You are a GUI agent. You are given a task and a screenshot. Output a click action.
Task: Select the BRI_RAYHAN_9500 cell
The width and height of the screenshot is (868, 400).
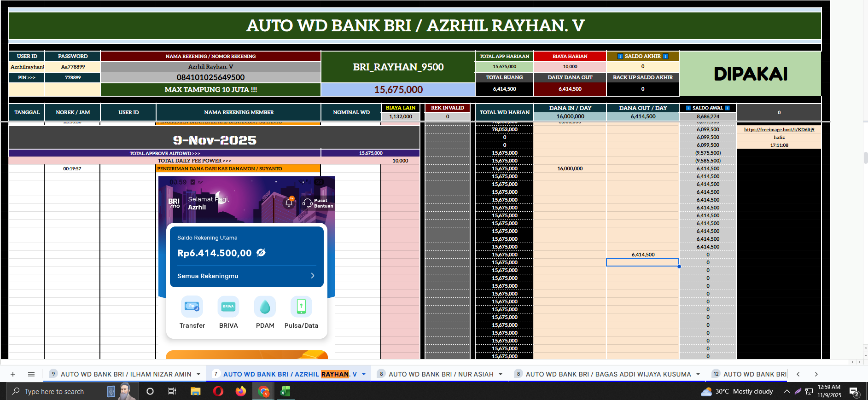(398, 67)
